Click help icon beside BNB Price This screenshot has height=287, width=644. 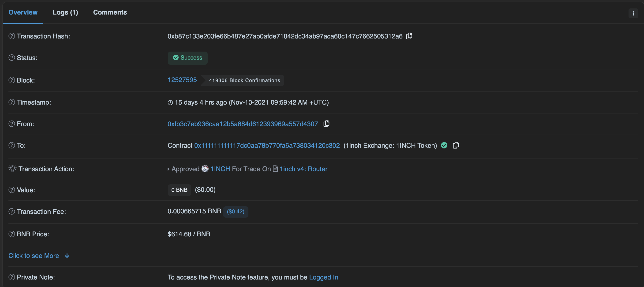tap(12, 234)
